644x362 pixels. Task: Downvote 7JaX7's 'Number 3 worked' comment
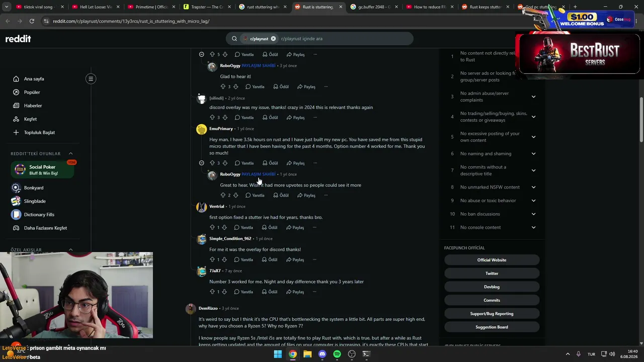coord(224,292)
